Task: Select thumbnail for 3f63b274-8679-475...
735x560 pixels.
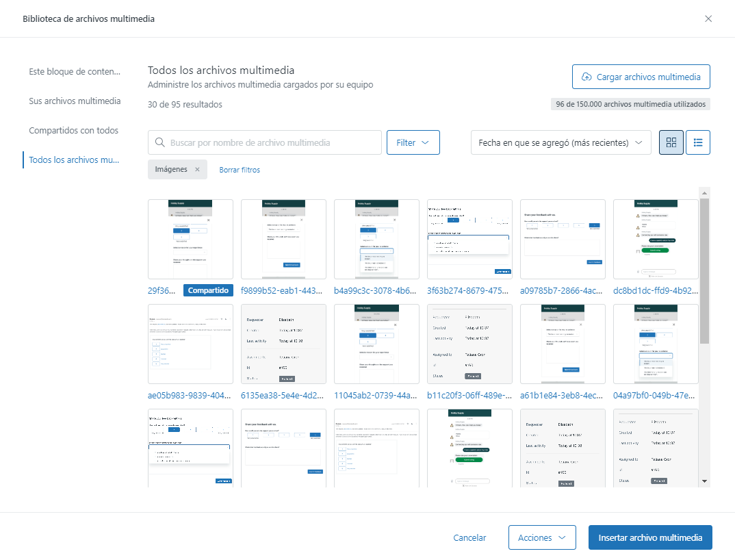Action: point(469,239)
